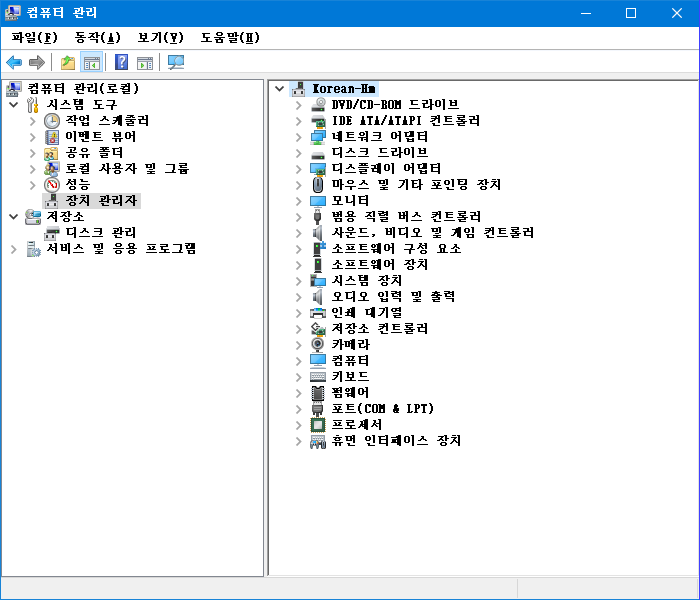Viewport: 700px width, 600px height.
Task: Click the 성능 gauge icon
Action: pos(52,185)
